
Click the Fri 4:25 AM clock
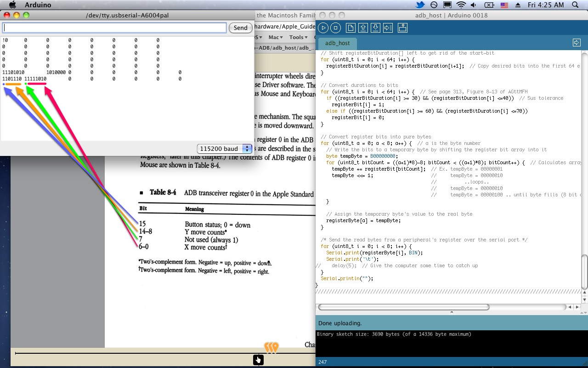pyautogui.click(x=546, y=5)
